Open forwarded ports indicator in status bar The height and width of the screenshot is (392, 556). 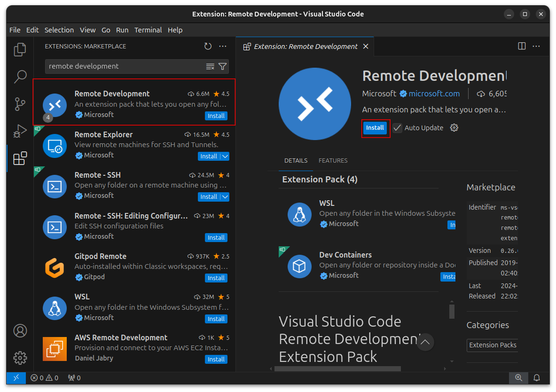click(74, 378)
